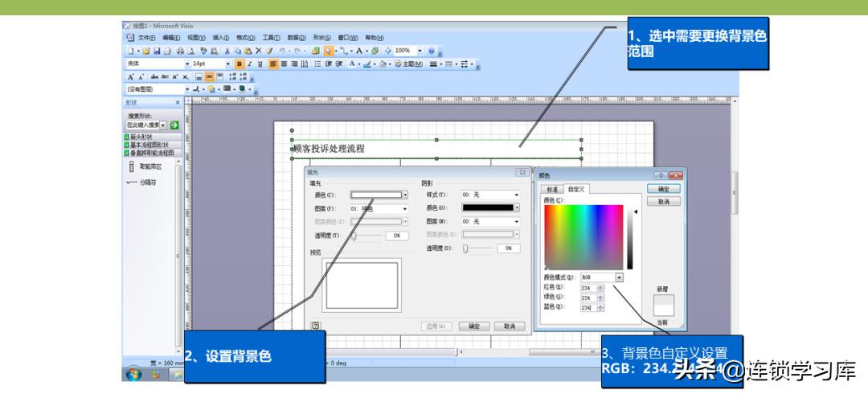Click the shadow transparency slider handle
The image size is (868, 394).
[465, 248]
